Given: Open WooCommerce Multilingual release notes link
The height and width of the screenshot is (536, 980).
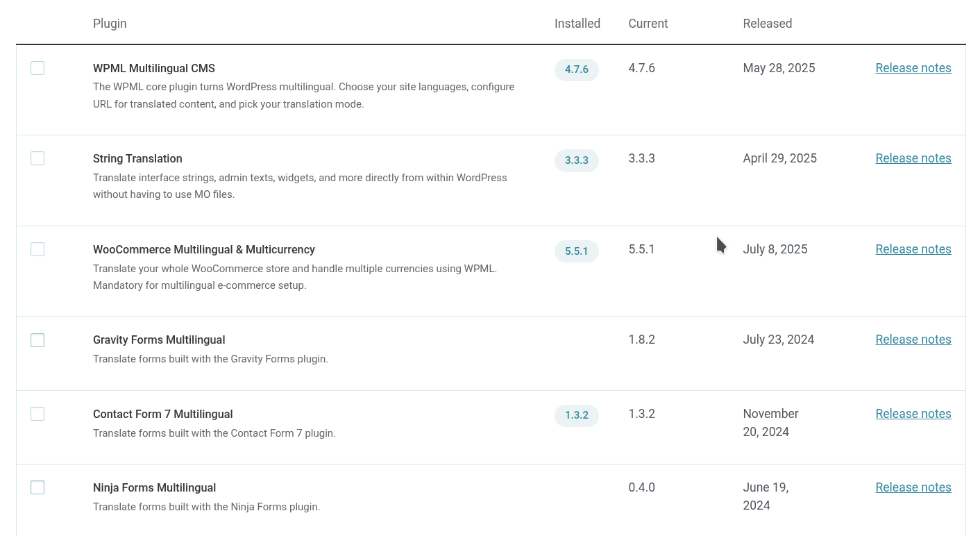Looking at the screenshot, I should point(913,249).
